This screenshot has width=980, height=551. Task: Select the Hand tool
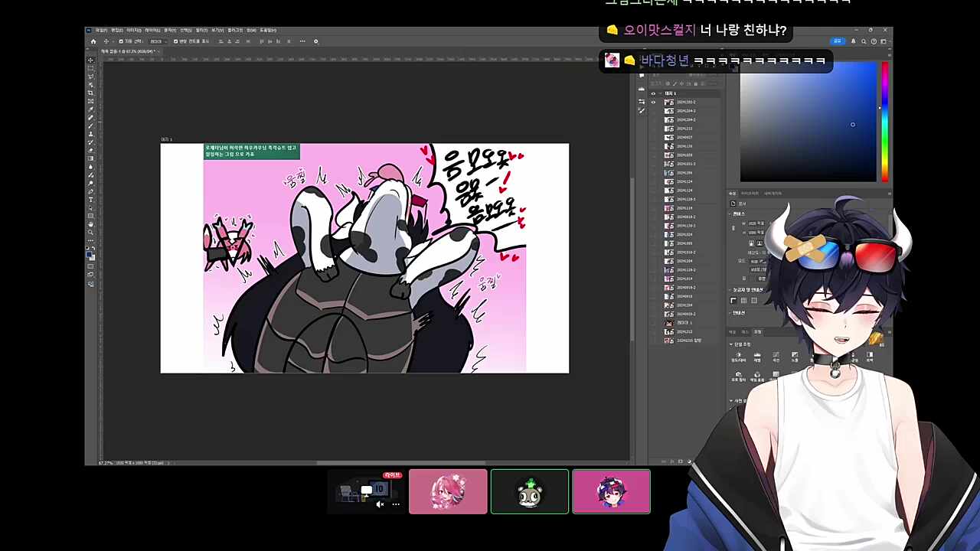90,225
